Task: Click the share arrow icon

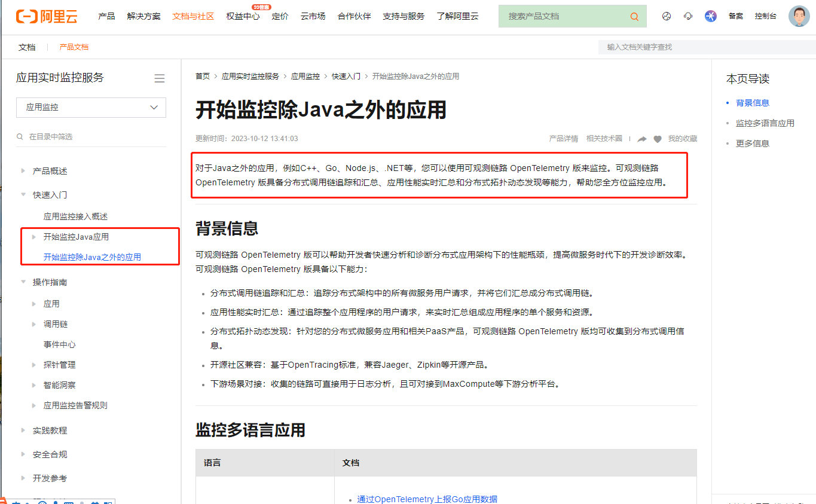Action: coord(642,139)
